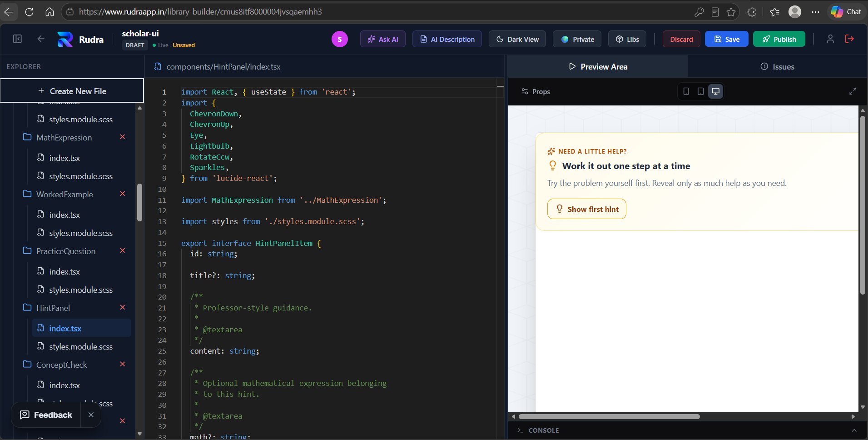
Task: Switch to desktop preview mode
Action: point(715,91)
